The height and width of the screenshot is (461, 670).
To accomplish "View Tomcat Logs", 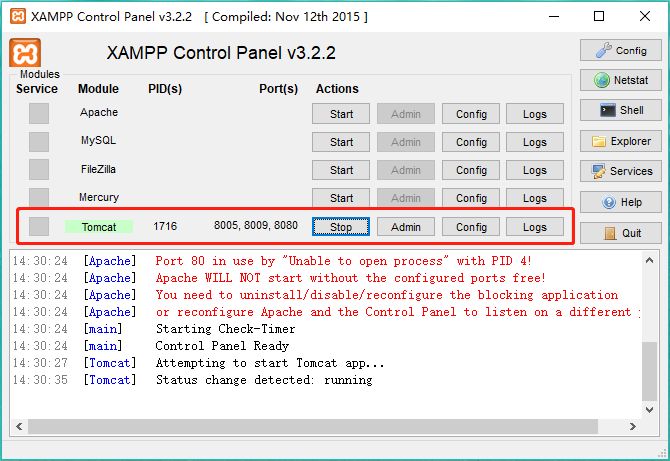I will tap(535, 227).
